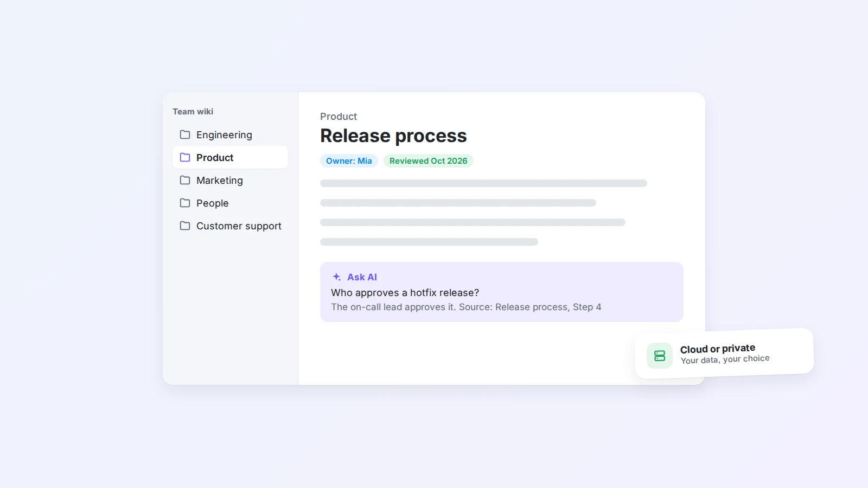
Task: Open the Engineering wiki section
Action: [x=230, y=134]
